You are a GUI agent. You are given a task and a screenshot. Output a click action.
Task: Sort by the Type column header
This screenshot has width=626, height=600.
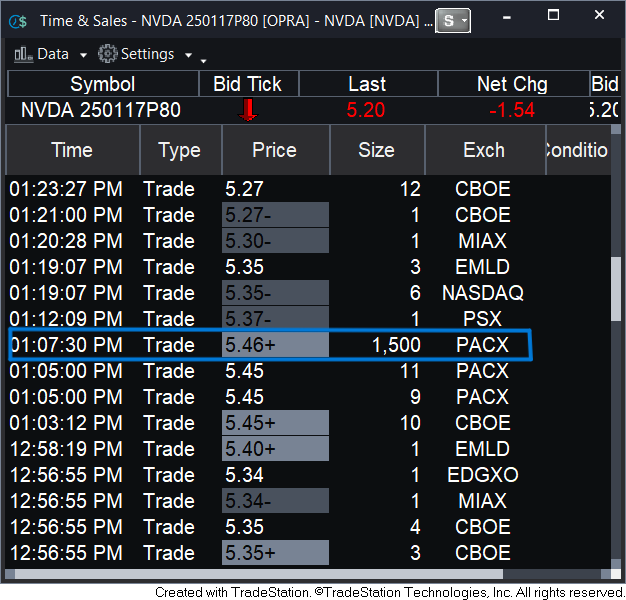(x=180, y=150)
